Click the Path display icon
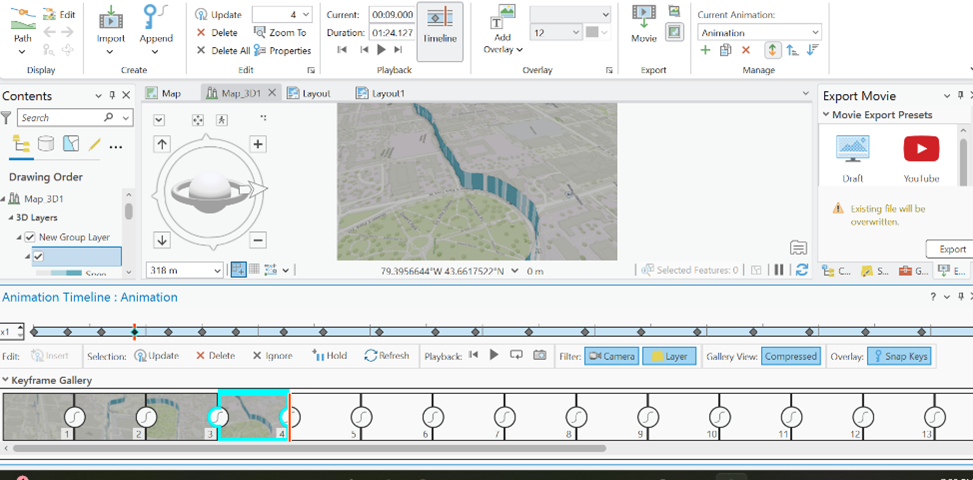 [23, 20]
